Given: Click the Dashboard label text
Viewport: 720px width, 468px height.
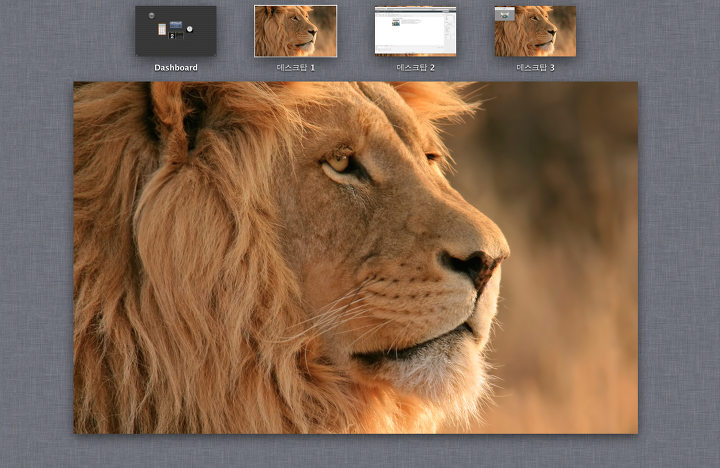Looking at the screenshot, I should pyautogui.click(x=176, y=68).
